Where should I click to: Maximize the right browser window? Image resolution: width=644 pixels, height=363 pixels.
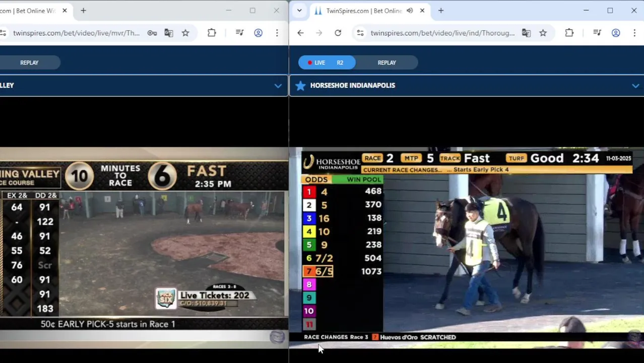(x=610, y=11)
